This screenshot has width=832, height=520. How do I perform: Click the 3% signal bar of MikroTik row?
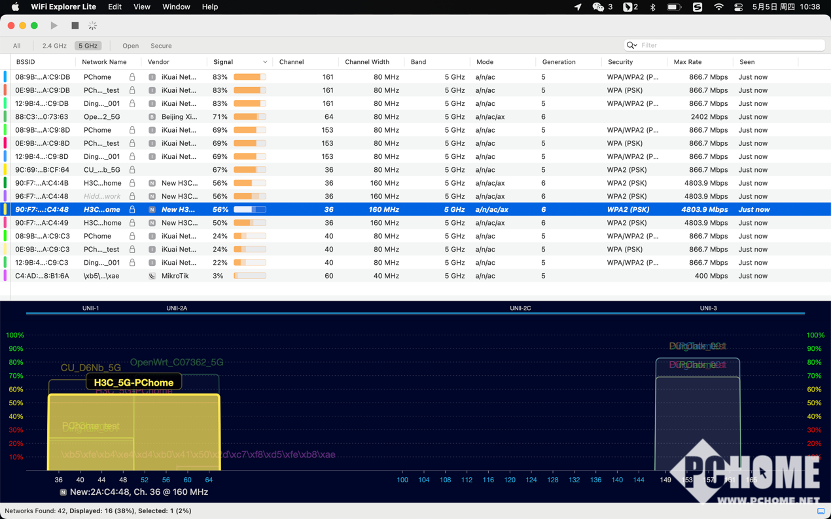coord(250,276)
